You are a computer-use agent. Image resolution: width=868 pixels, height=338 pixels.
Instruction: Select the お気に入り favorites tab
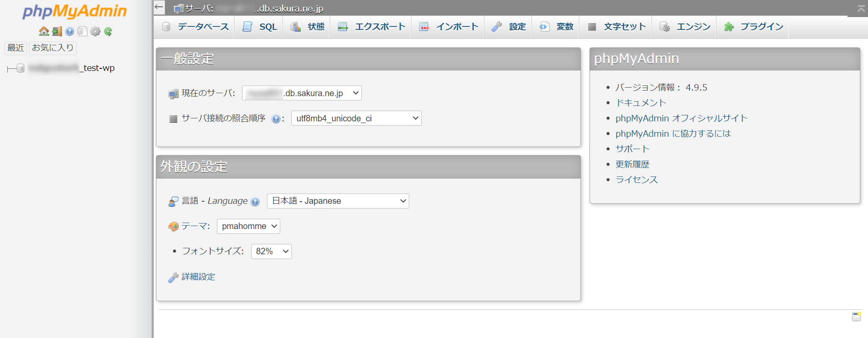53,48
